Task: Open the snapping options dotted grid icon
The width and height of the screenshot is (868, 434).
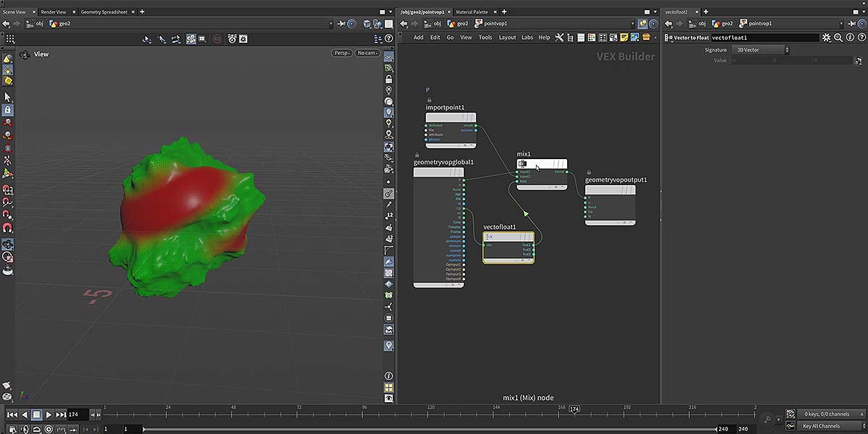Action: 10,38
